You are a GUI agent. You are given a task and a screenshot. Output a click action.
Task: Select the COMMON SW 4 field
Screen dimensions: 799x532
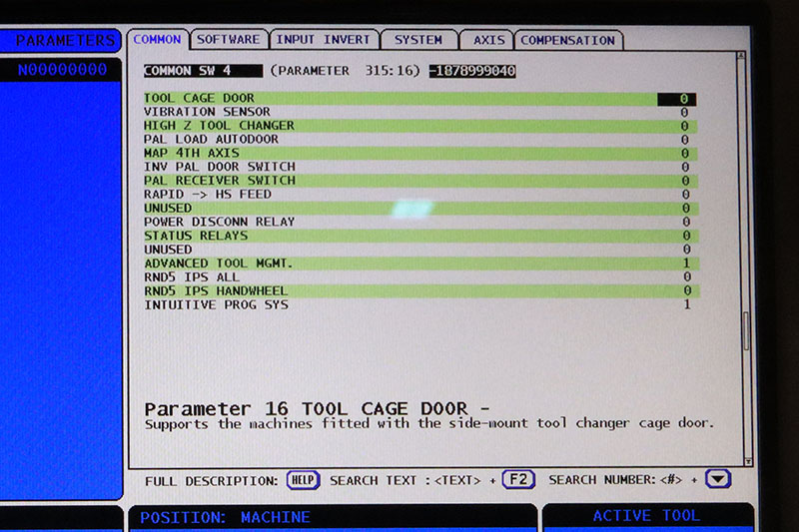click(203, 71)
